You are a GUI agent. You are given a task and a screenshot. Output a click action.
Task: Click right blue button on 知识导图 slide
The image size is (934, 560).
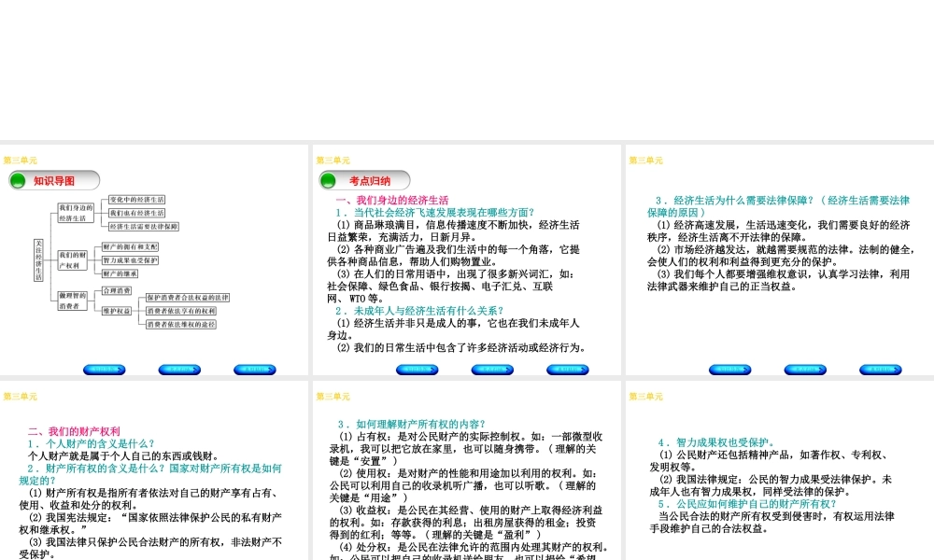[255, 370]
